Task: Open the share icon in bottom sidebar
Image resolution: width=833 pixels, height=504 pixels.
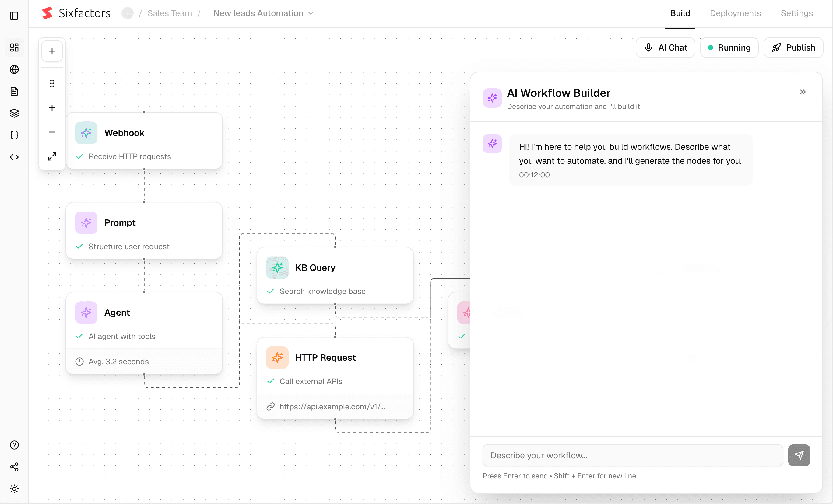Action: point(14,467)
